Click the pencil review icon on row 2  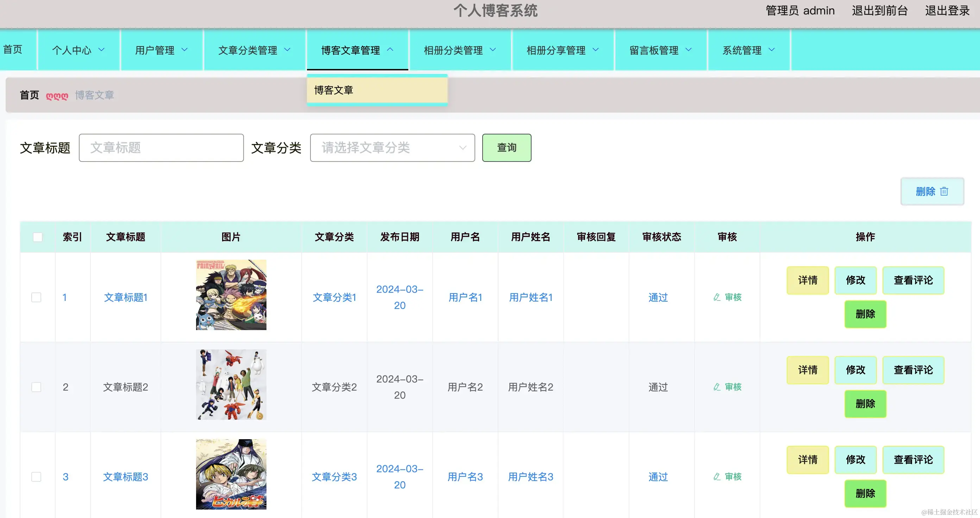click(717, 387)
